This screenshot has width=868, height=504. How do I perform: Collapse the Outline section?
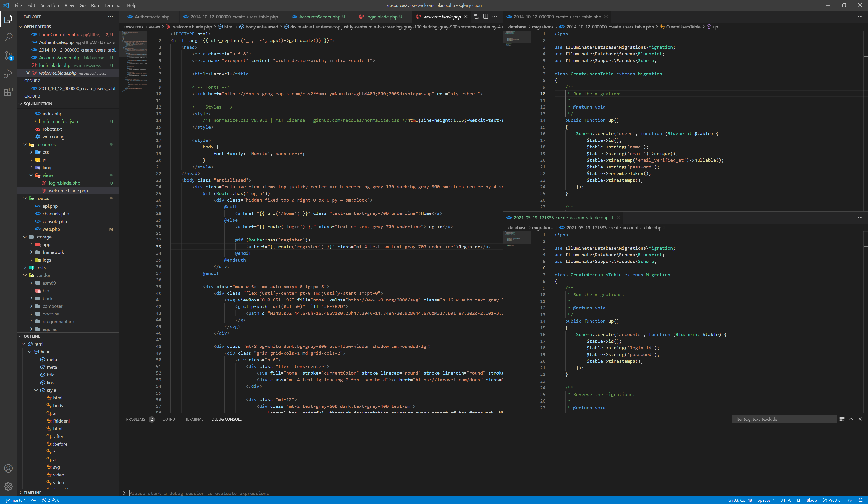coord(20,336)
